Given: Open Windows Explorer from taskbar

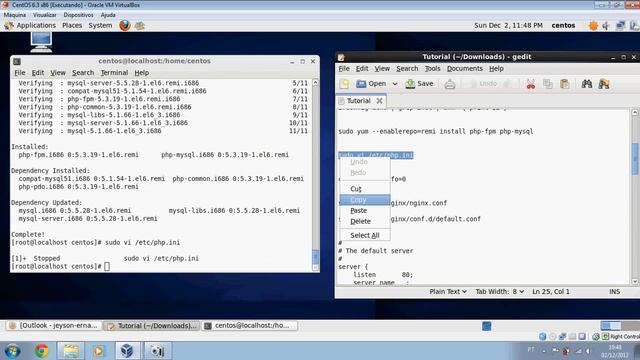Looking at the screenshot, I should tap(71, 351).
